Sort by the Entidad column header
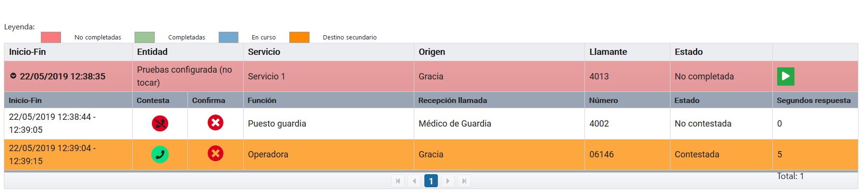This screenshot has width=868, height=192. [x=152, y=52]
